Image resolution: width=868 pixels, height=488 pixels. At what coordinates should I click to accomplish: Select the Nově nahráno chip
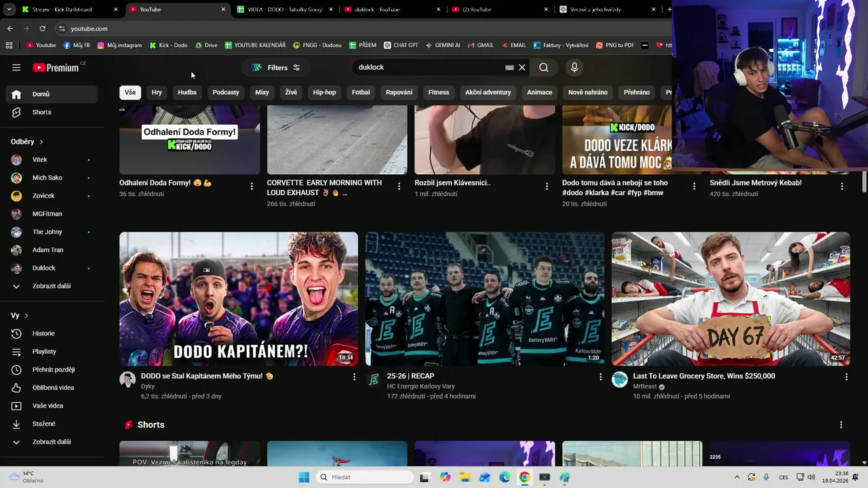click(588, 92)
